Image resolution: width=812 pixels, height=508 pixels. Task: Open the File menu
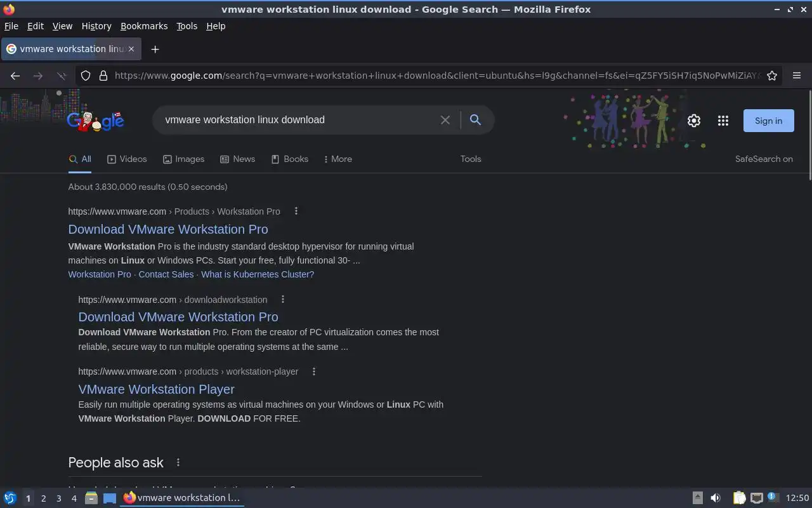11,26
